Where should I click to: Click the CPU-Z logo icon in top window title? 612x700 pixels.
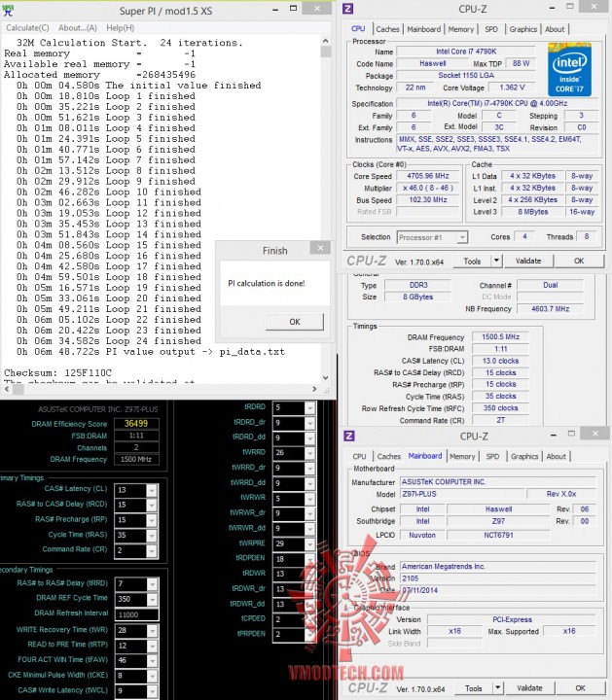[x=348, y=9]
